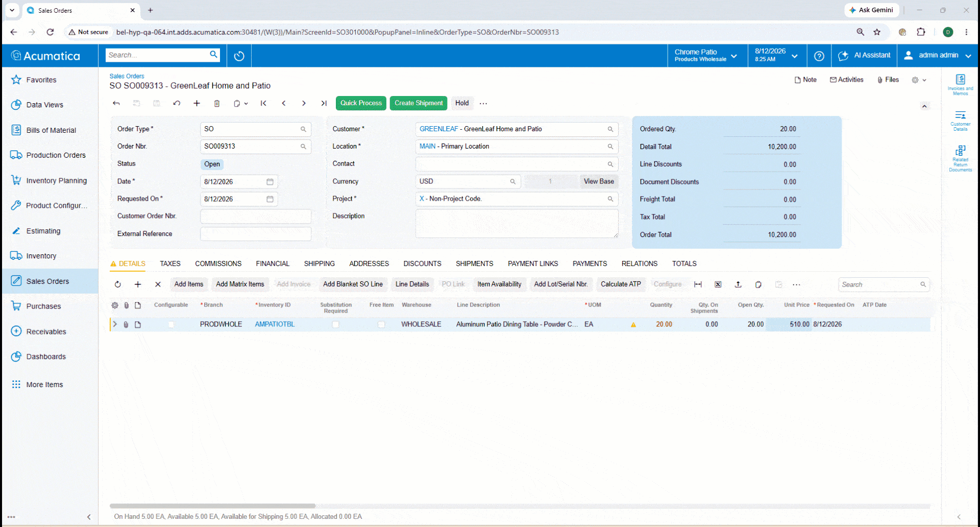The image size is (980, 527).
Task: Collapse the order summary header
Action: click(x=924, y=106)
